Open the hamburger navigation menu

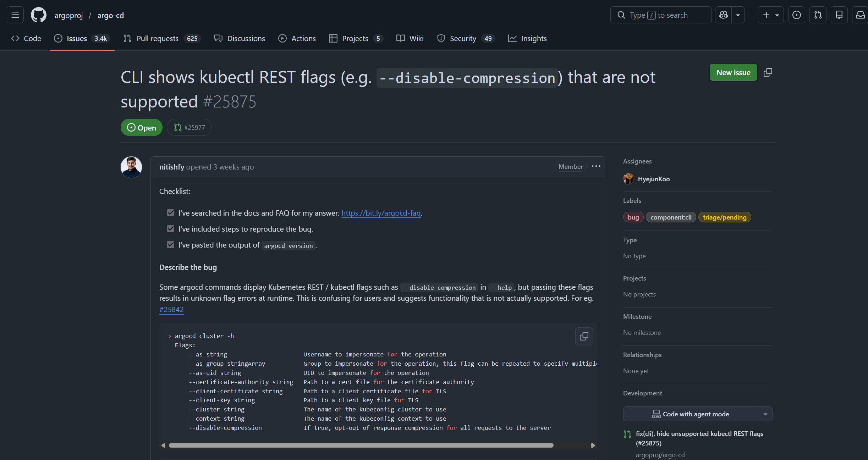click(x=15, y=15)
